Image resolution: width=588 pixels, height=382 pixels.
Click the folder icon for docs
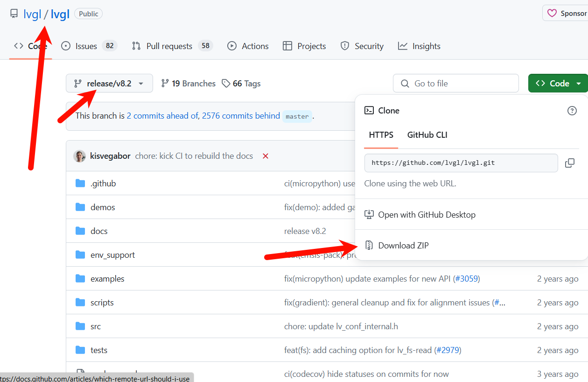tap(80, 231)
